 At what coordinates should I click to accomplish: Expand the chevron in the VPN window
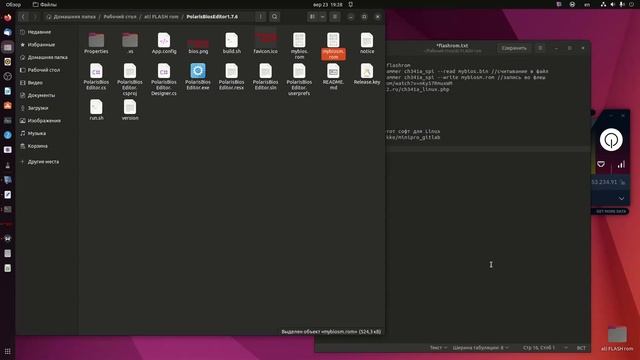tap(621, 198)
